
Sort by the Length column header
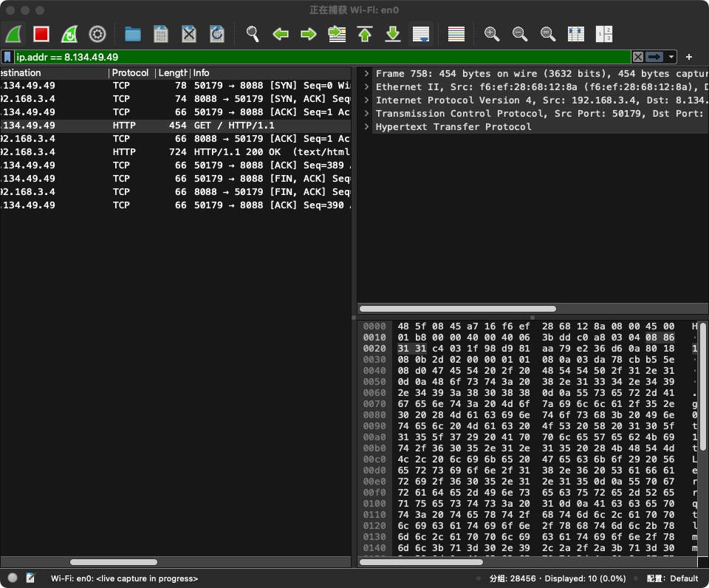(x=172, y=73)
